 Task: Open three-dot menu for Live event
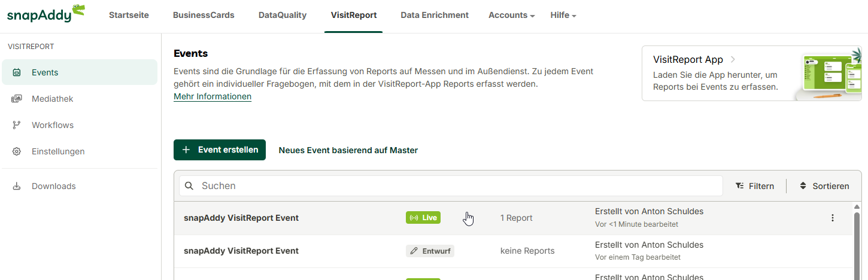833,218
